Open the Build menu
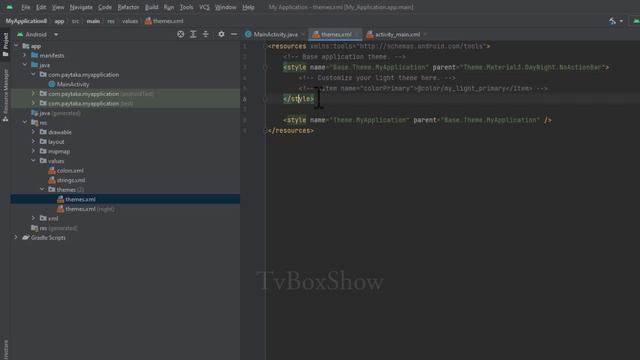 pos(151,7)
